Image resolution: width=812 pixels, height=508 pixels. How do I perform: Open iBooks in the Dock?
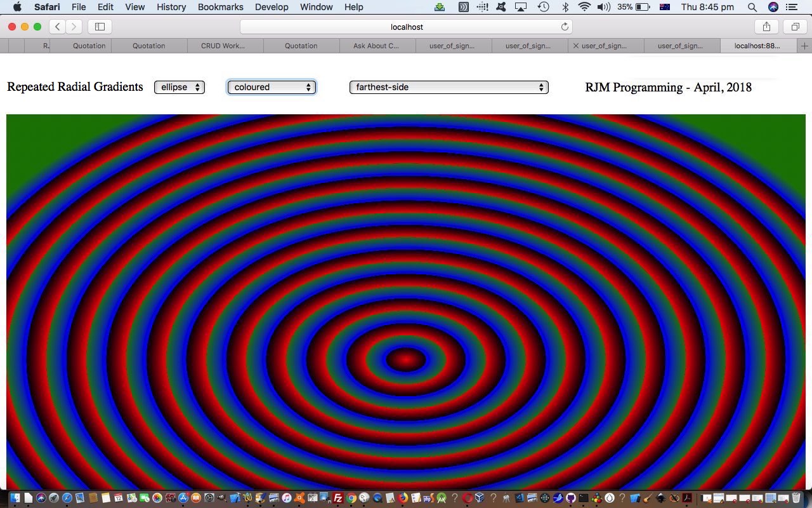(196, 498)
